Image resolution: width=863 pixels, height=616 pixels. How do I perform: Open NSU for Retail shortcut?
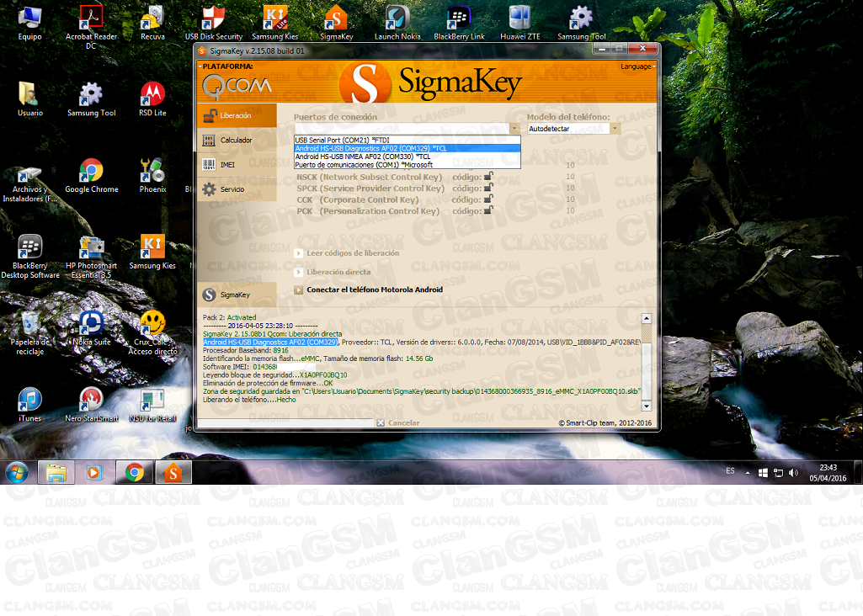[x=152, y=405]
